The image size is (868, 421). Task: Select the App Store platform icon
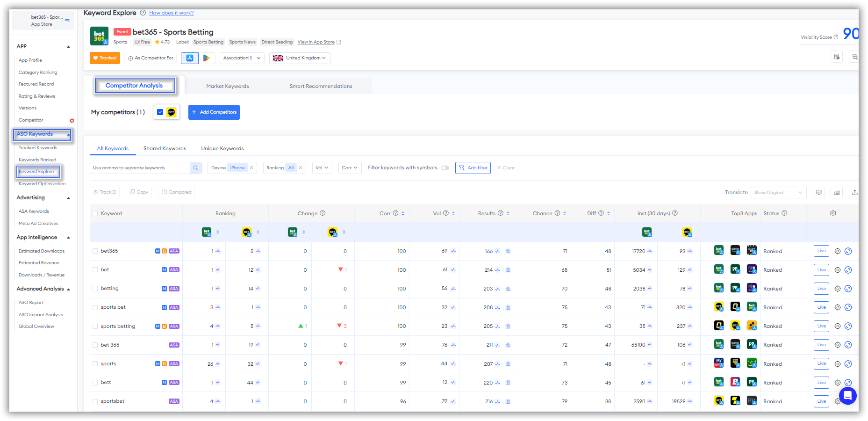pos(190,58)
